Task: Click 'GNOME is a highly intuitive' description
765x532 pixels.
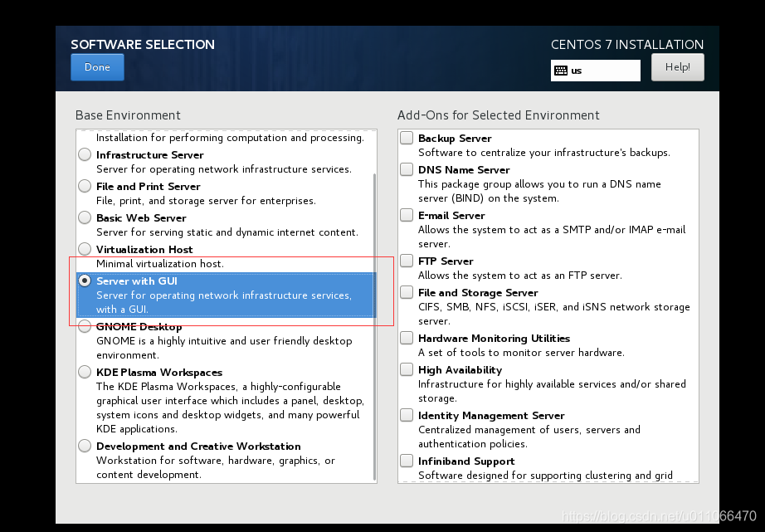Action: pos(224,348)
